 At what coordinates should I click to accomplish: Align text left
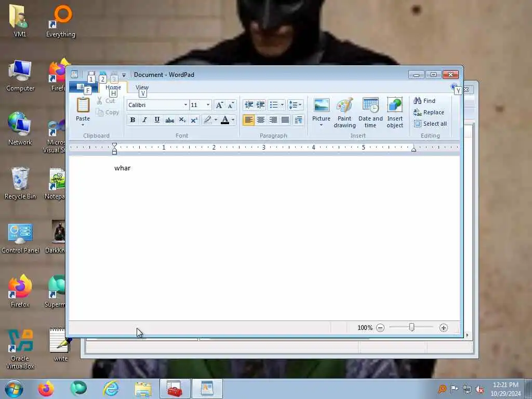click(248, 120)
